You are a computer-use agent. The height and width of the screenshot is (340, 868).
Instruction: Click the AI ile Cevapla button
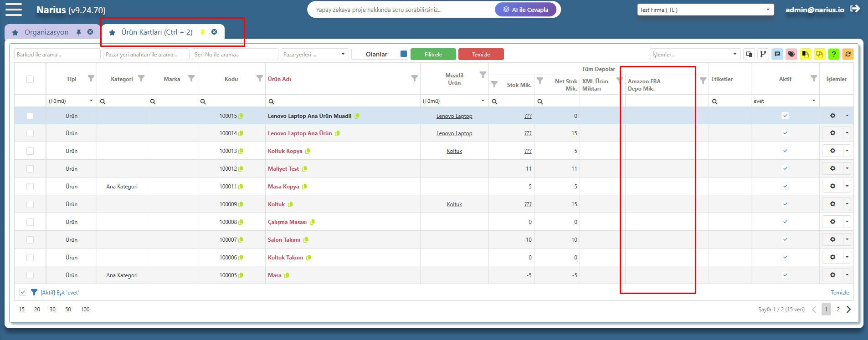[x=525, y=10]
